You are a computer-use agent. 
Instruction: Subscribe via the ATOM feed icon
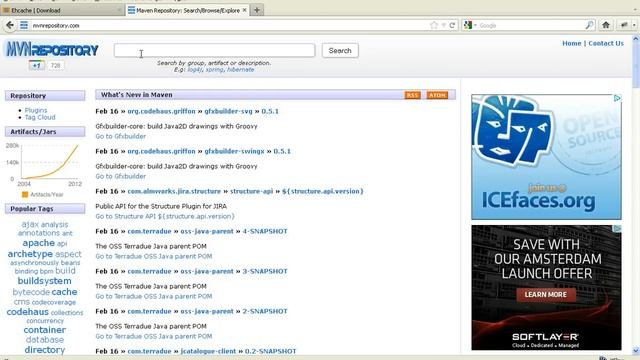(437, 95)
